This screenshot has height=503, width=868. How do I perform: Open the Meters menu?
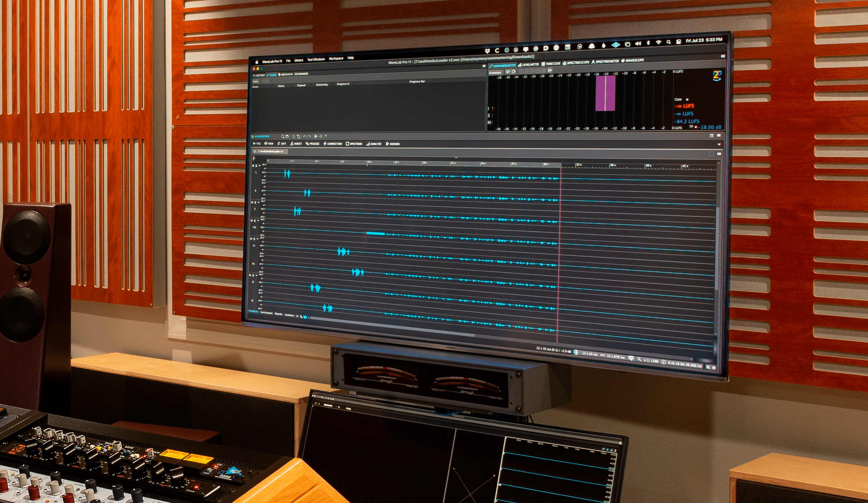coord(299,60)
